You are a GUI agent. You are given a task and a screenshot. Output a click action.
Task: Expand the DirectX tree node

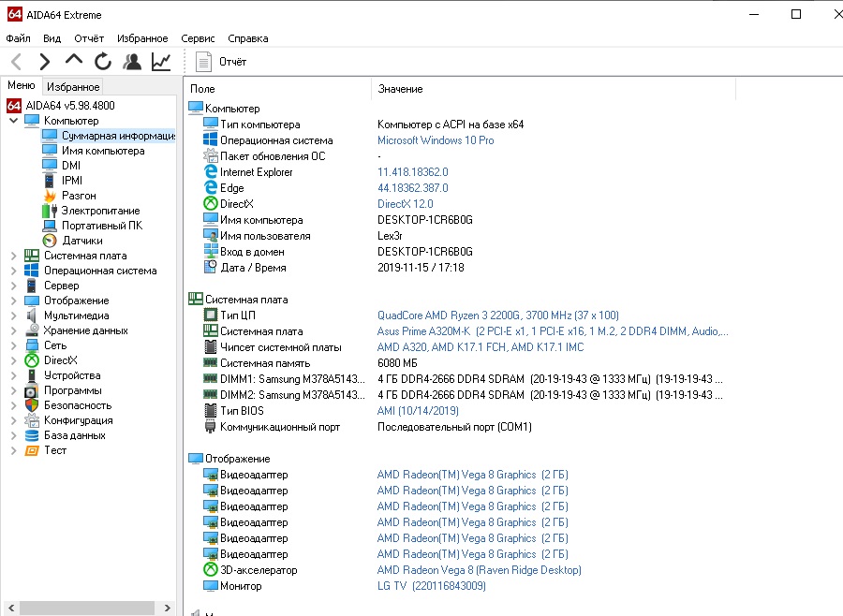[13, 360]
